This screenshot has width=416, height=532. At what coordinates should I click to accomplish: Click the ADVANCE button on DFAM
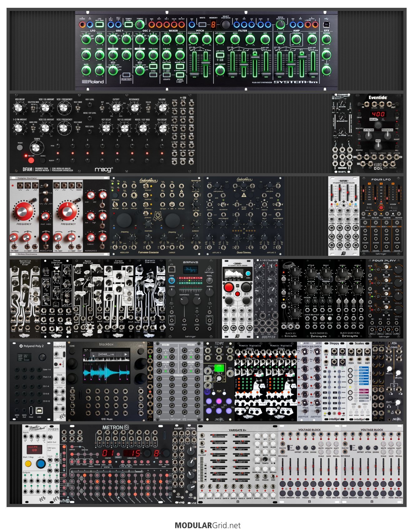[43, 160]
